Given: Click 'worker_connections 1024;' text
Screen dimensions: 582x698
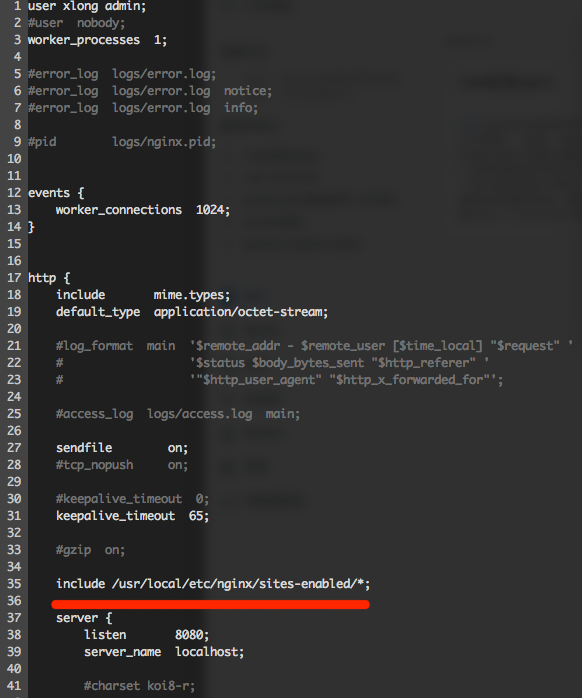Looking at the screenshot, I should point(143,210).
